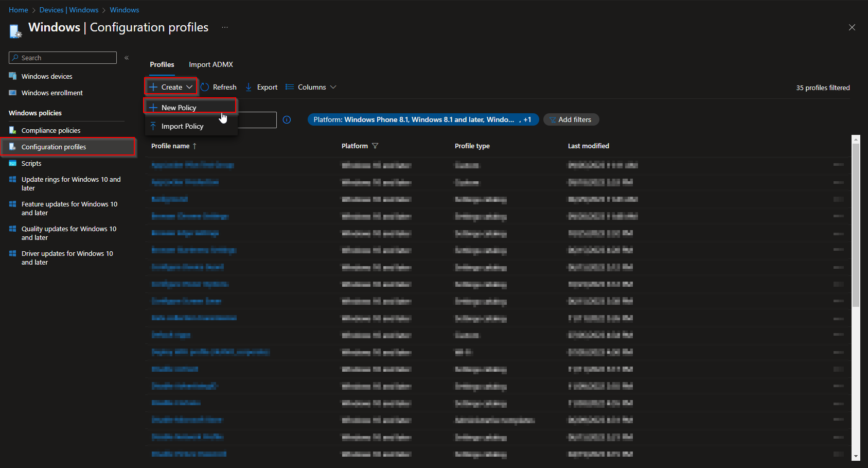Export the configuration profiles

click(x=261, y=87)
